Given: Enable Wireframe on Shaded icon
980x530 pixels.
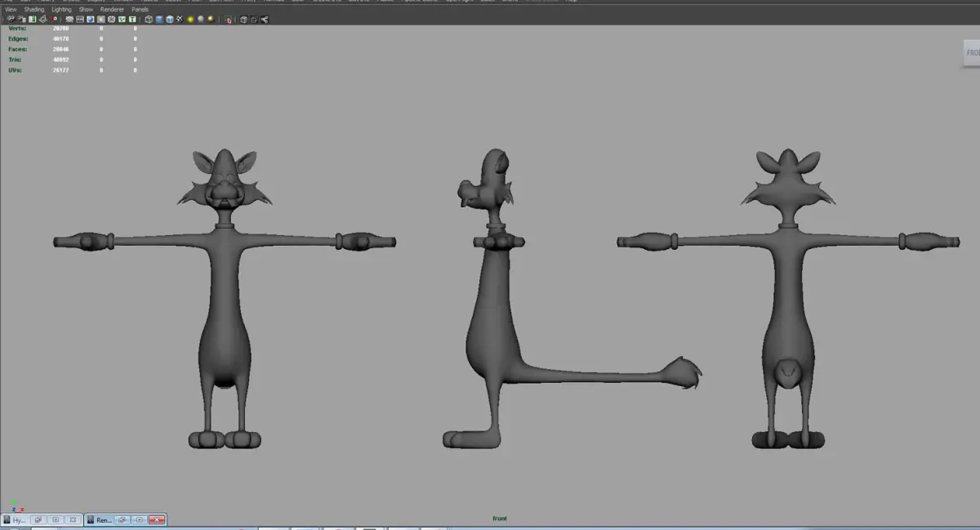Looking at the screenshot, I should click(170, 20).
